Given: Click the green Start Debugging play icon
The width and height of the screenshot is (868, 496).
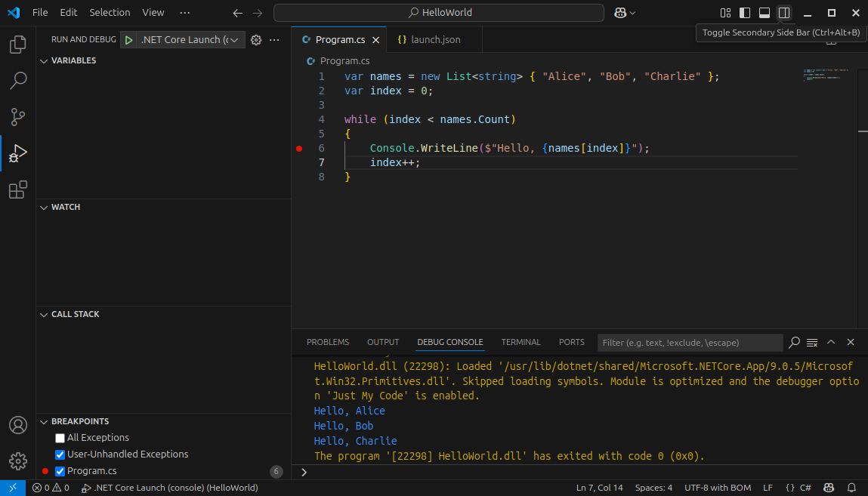Looking at the screenshot, I should coord(128,40).
